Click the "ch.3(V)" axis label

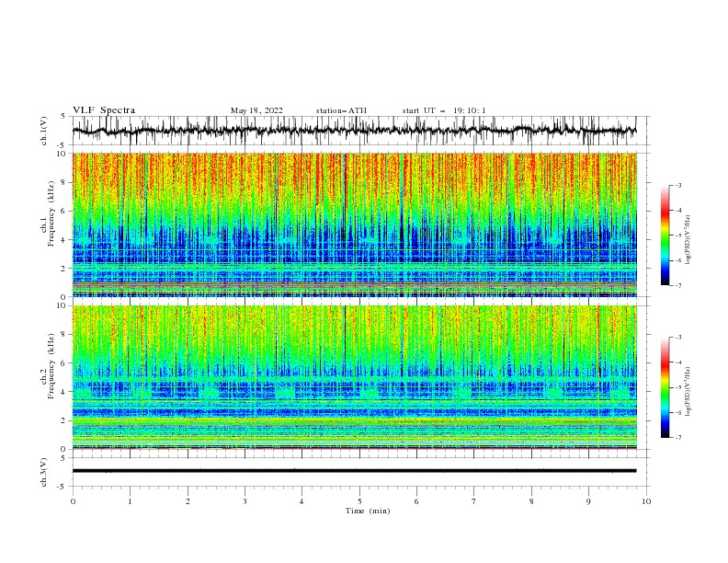click(44, 472)
